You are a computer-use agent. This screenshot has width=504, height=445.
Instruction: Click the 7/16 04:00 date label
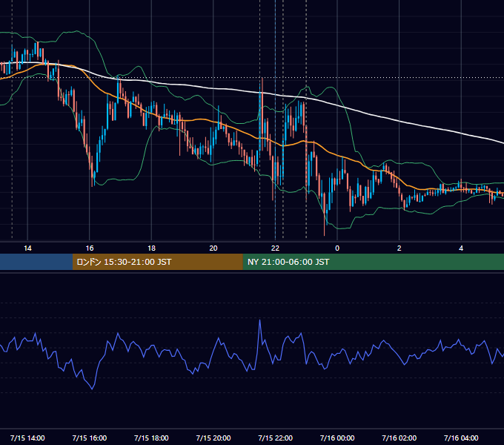461,438
